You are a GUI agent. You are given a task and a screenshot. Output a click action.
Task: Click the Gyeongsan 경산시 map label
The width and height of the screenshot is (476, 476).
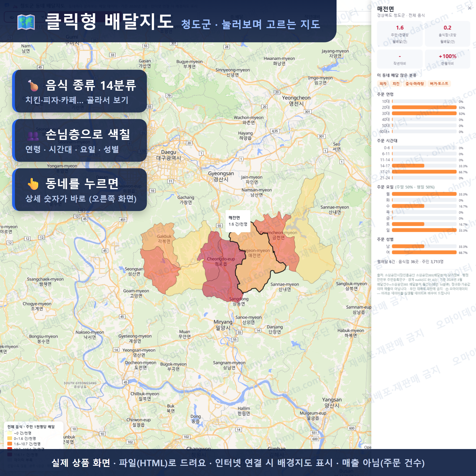[x=221, y=176]
